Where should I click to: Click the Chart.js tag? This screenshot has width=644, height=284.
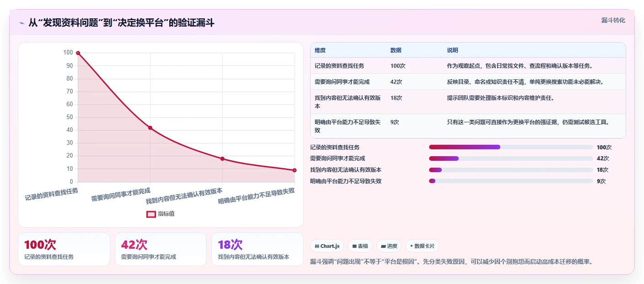[327, 246]
